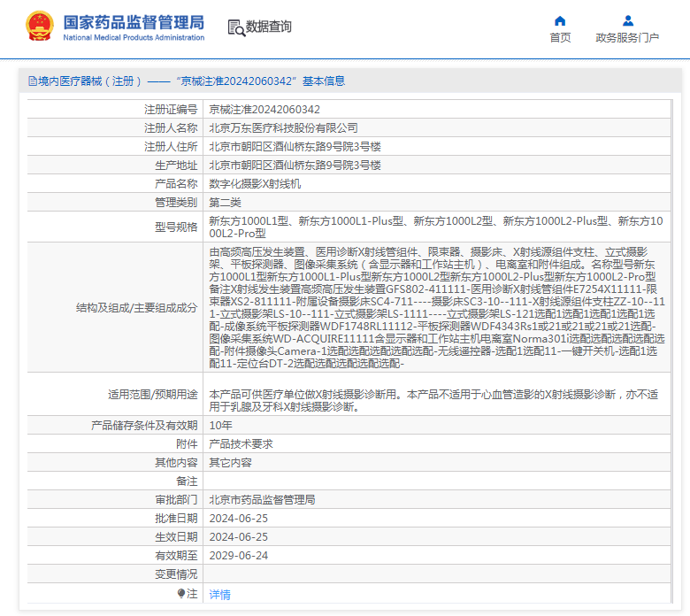
Task: Click the 备注 label
Action: (187, 481)
